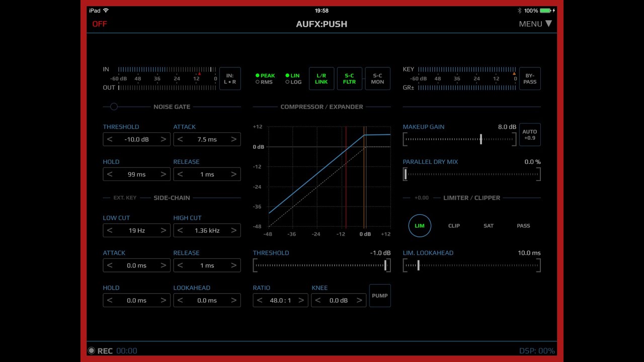The width and height of the screenshot is (644, 362).
Task: Decrease side-chain release 1 ms
Action: tap(180, 265)
